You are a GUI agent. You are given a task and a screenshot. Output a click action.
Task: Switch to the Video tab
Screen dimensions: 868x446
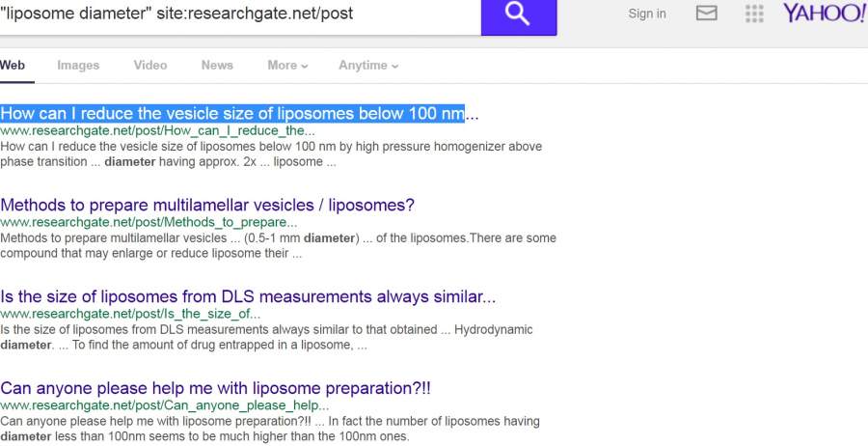pyautogui.click(x=150, y=66)
